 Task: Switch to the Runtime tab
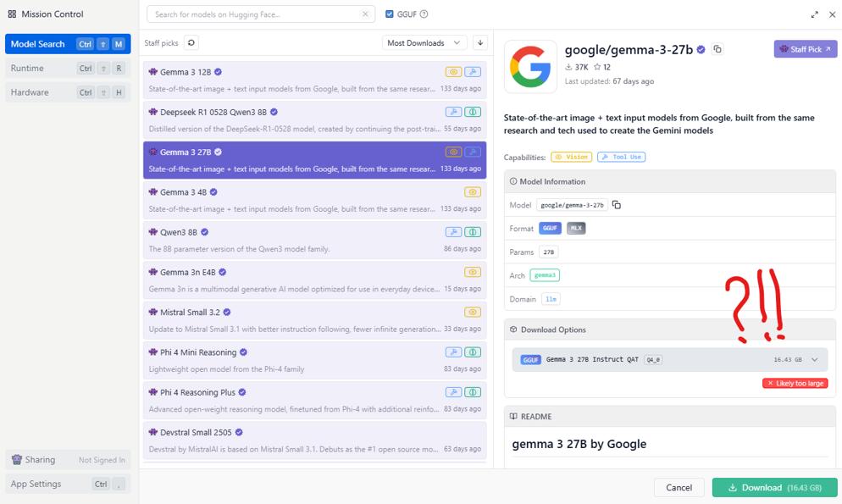(68, 68)
